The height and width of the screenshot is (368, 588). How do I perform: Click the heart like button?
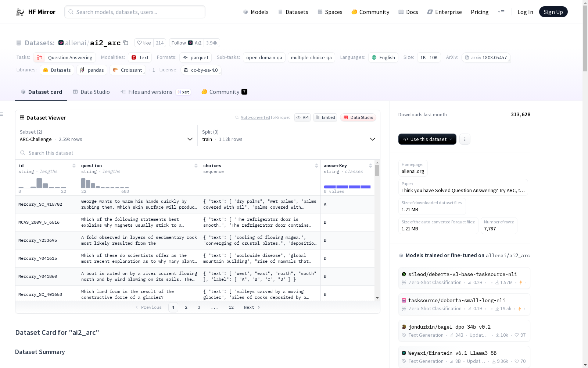144,43
